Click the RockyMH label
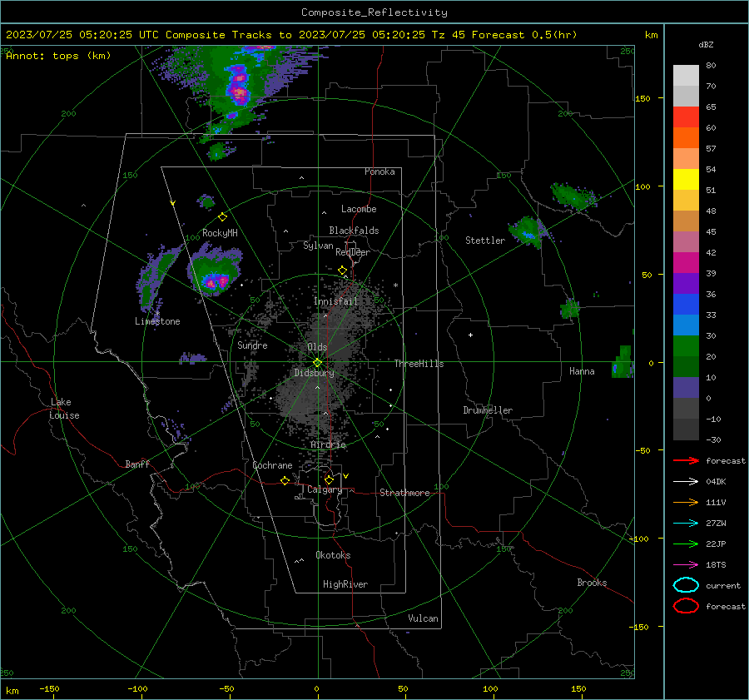Image resolution: width=749 pixels, height=700 pixels. [220, 233]
